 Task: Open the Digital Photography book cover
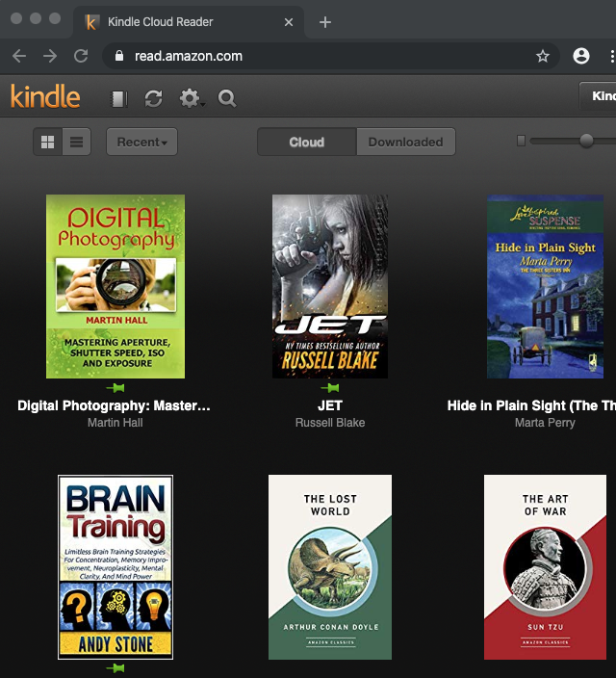click(115, 286)
